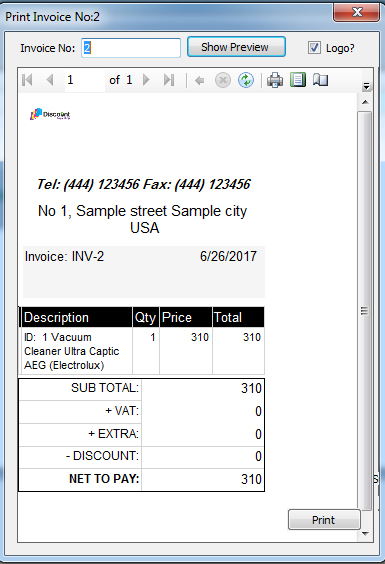The height and width of the screenshot is (564, 385).
Task: Open page setup icon
Action: tap(320, 80)
